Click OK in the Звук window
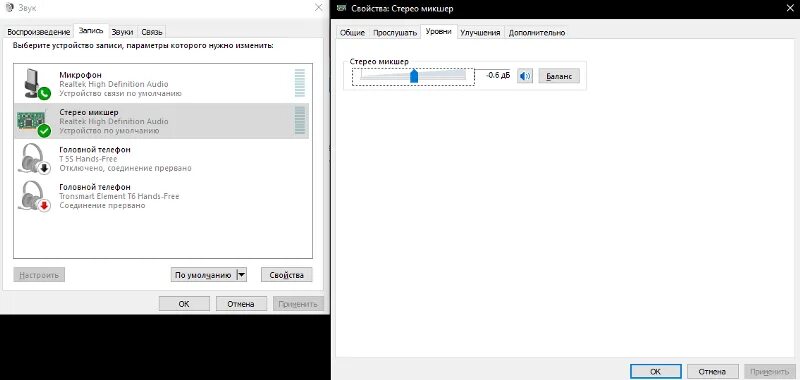Image resolution: width=800 pixels, height=380 pixels. pyautogui.click(x=184, y=303)
